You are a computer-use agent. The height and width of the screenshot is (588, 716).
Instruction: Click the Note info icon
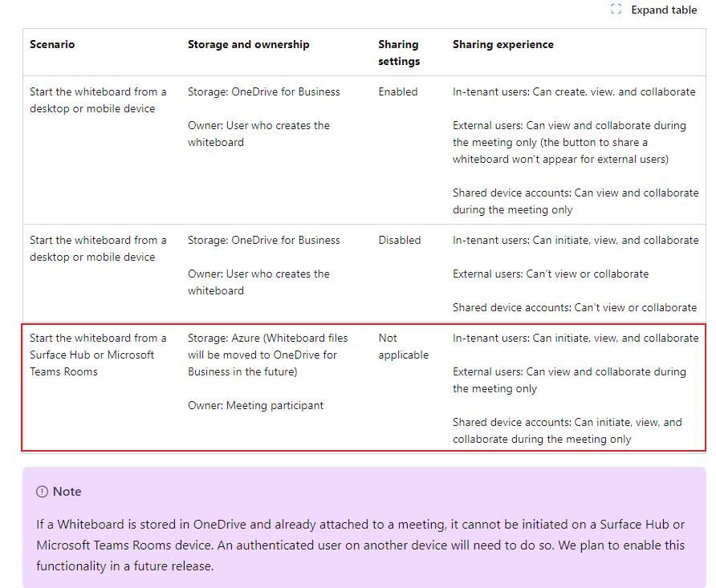[42, 491]
